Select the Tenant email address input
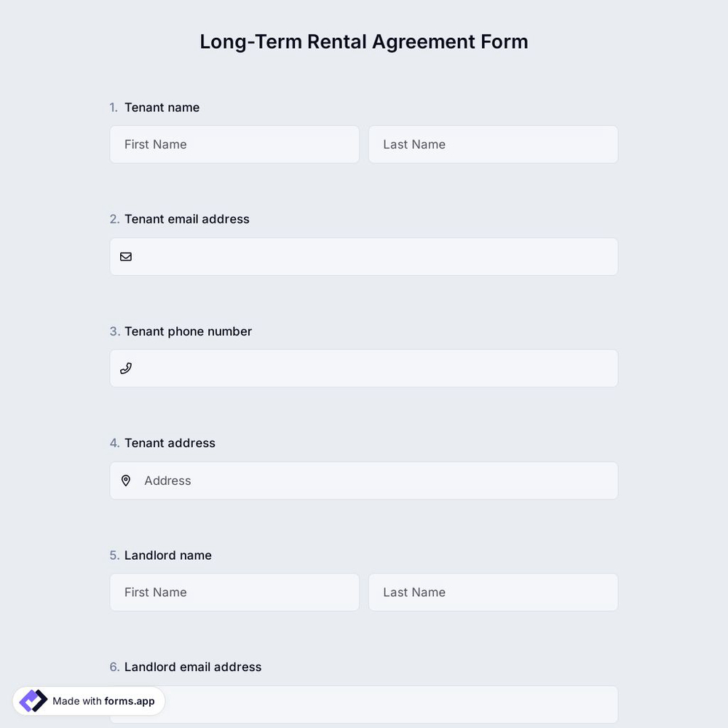Viewport: 728px width, 728px height. click(x=364, y=256)
